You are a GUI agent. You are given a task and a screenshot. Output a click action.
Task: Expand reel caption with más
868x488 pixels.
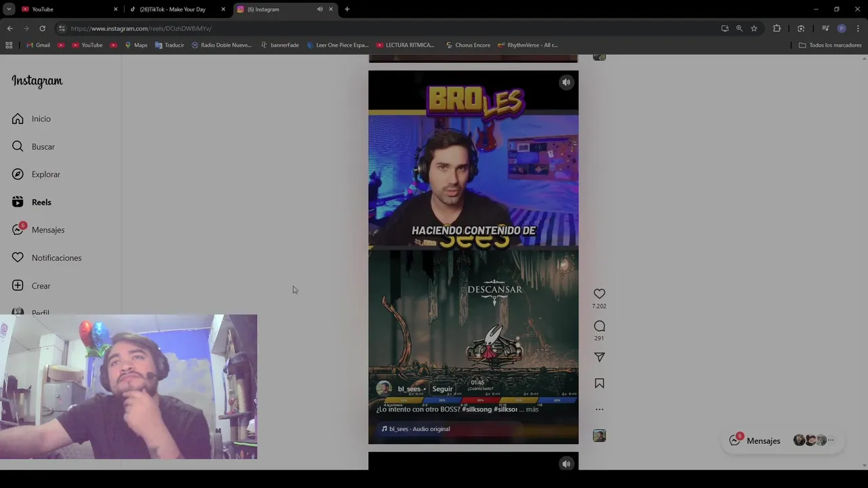point(532,409)
